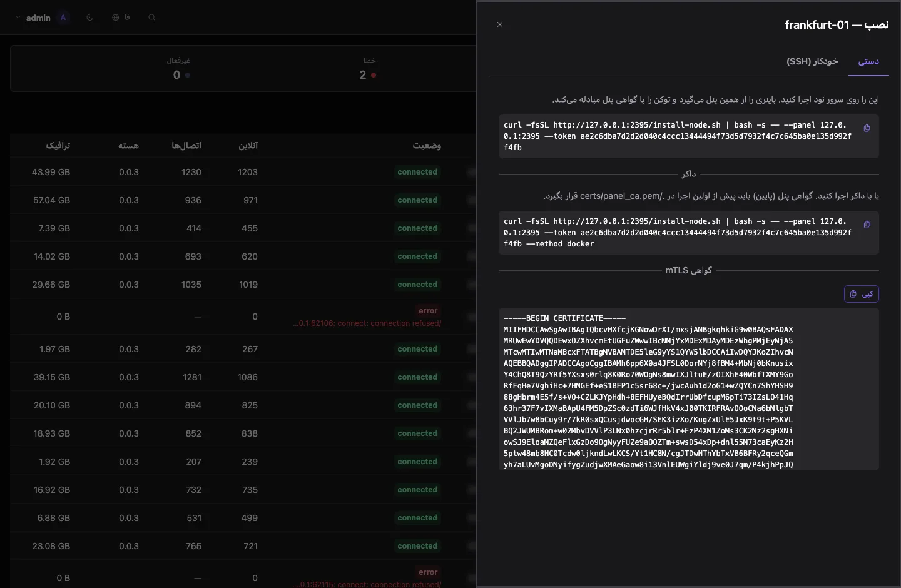The image size is (901, 588).
Task: Click the admin avatar letter A
Action: click(63, 18)
